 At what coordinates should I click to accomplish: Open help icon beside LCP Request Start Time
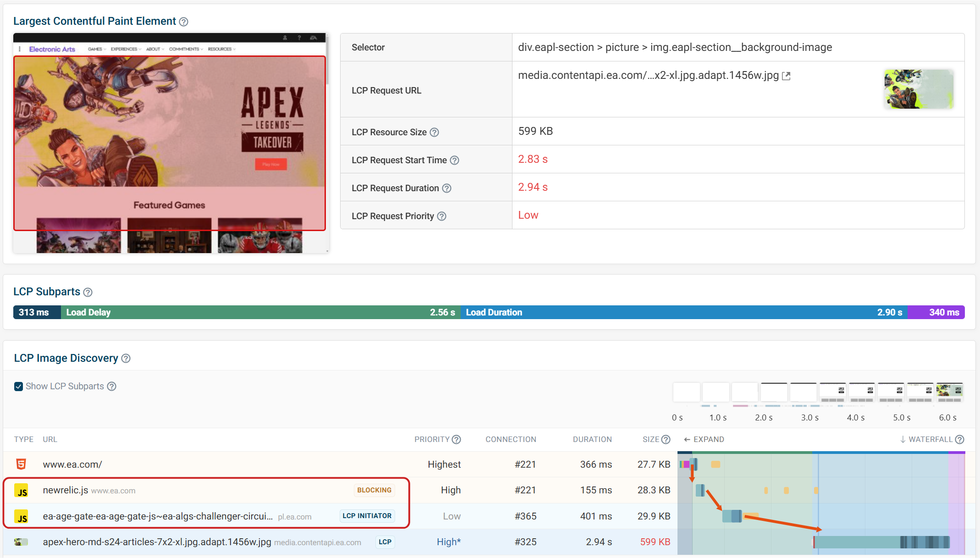(x=454, y=160)
